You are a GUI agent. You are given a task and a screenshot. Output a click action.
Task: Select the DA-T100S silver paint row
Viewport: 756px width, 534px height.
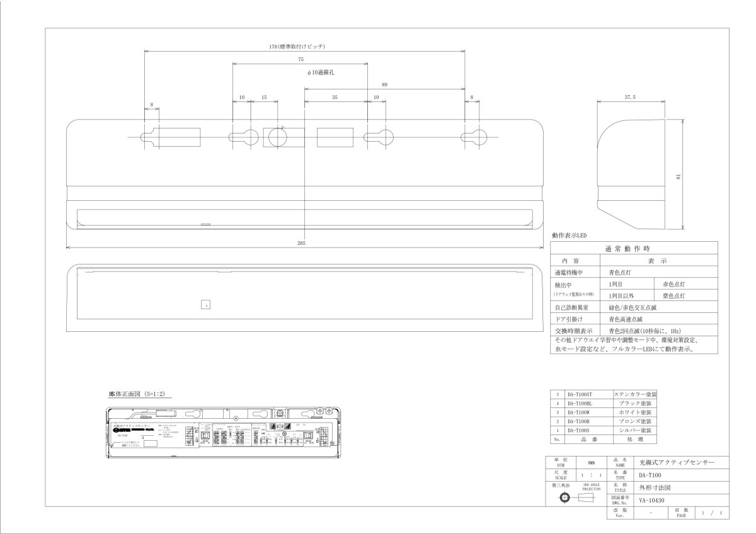point(605,430)
